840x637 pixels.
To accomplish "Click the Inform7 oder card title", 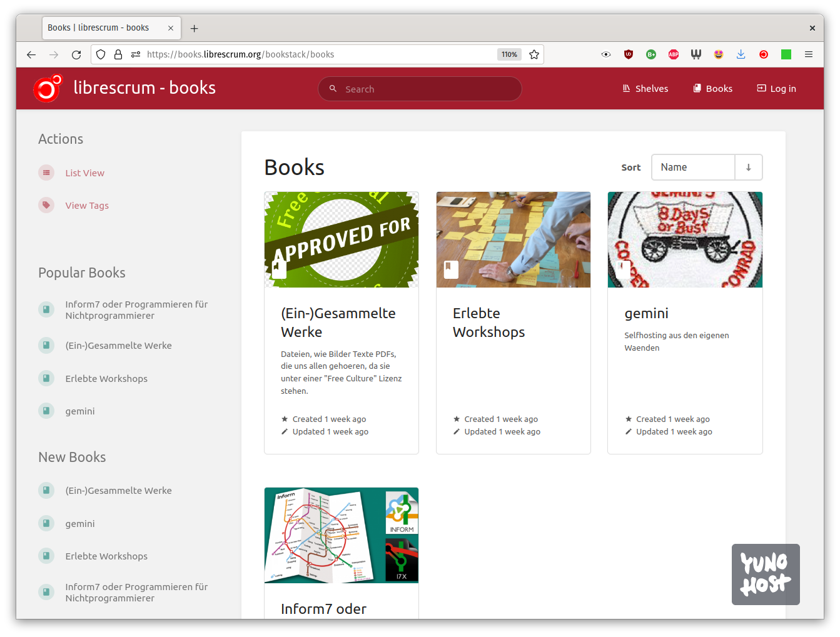I will coord(324,609).
